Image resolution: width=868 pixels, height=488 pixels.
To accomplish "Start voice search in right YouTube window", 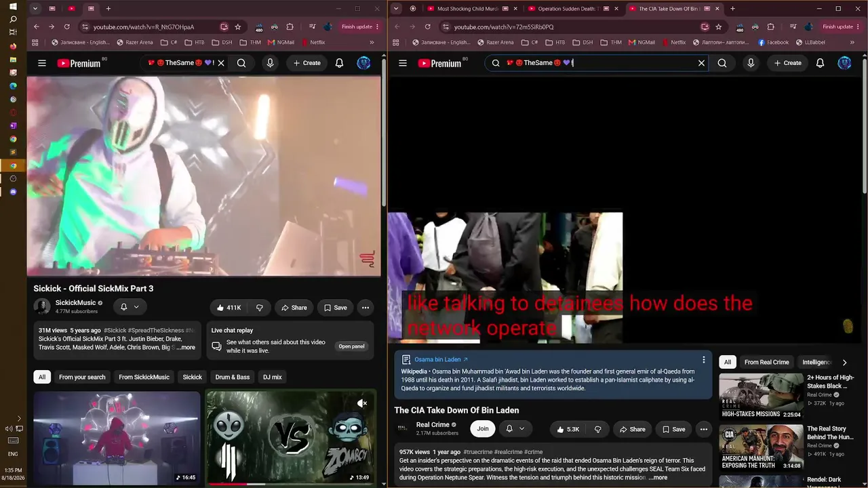I will coord(751,63).
